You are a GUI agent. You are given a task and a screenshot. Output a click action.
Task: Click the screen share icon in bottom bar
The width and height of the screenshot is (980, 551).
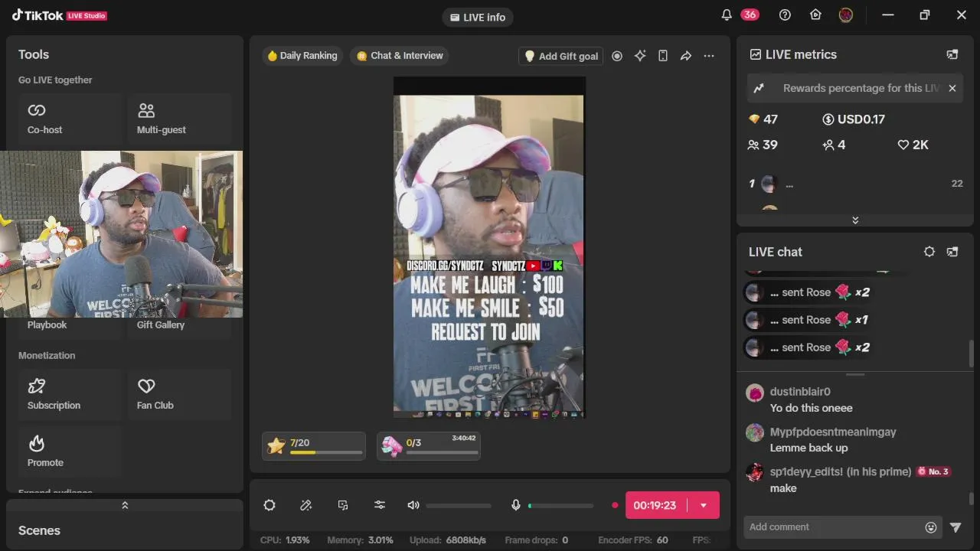pos(343,505)
